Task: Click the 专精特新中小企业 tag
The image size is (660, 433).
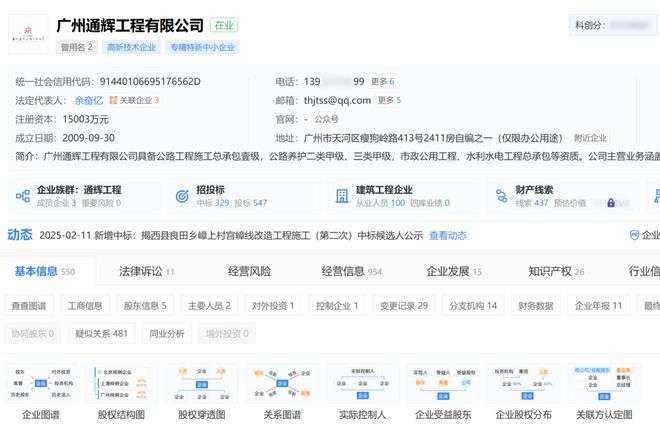Action: point(202,47)
